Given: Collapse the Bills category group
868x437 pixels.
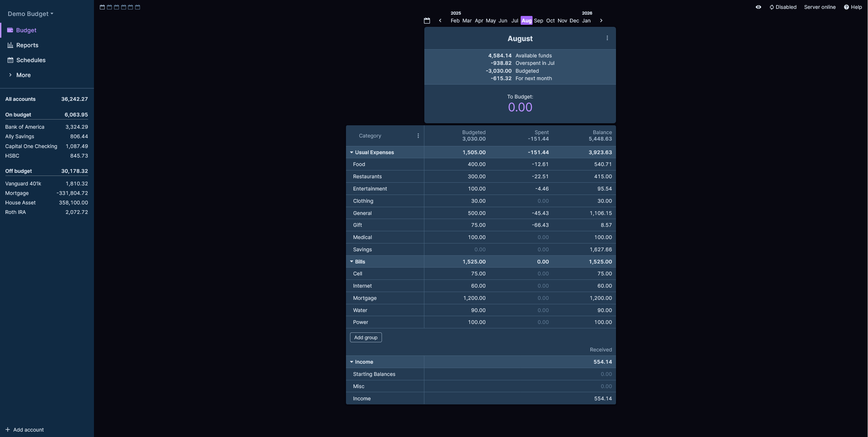Looking at the screenshot, I should point(351,262).
